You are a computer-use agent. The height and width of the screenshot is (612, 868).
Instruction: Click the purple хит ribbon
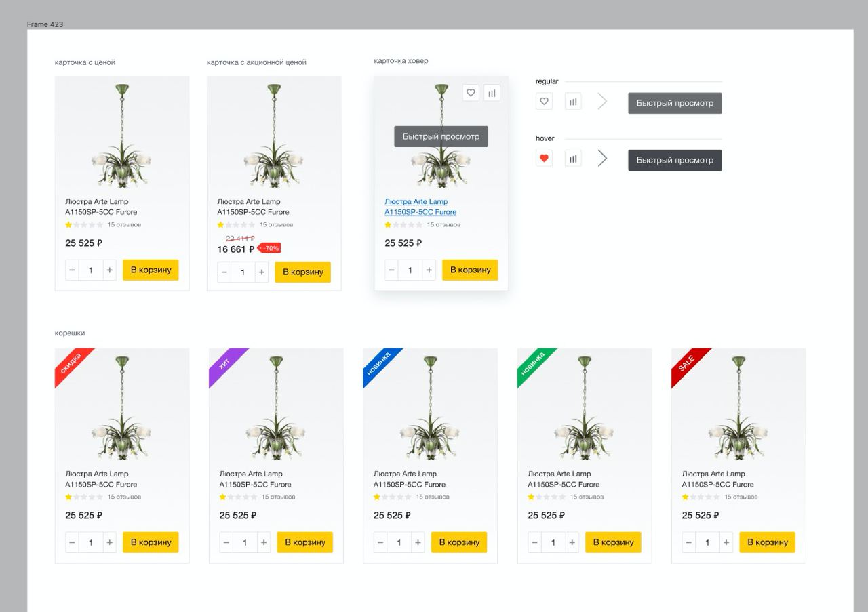click(224, 363)
